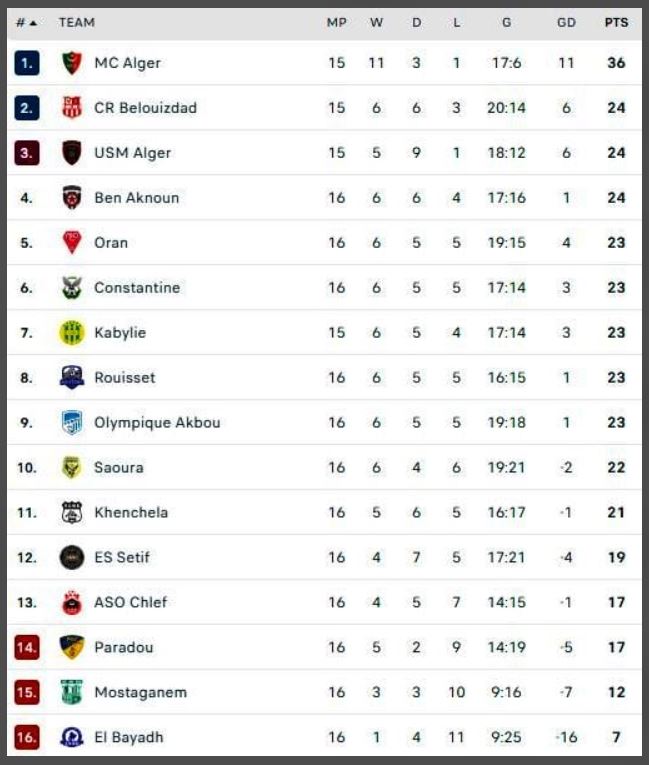
Task: Open the ES Setif team link
Action: 122,557
